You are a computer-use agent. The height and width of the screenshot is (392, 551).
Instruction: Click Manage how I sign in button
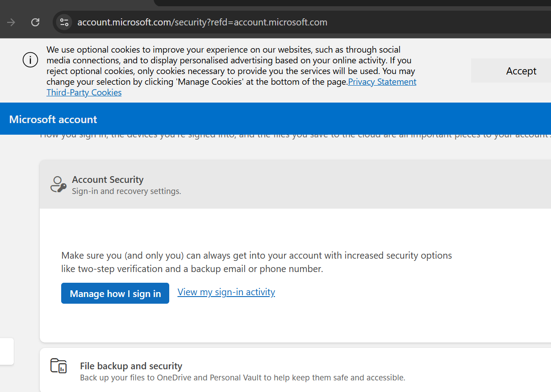coord(115,293)
